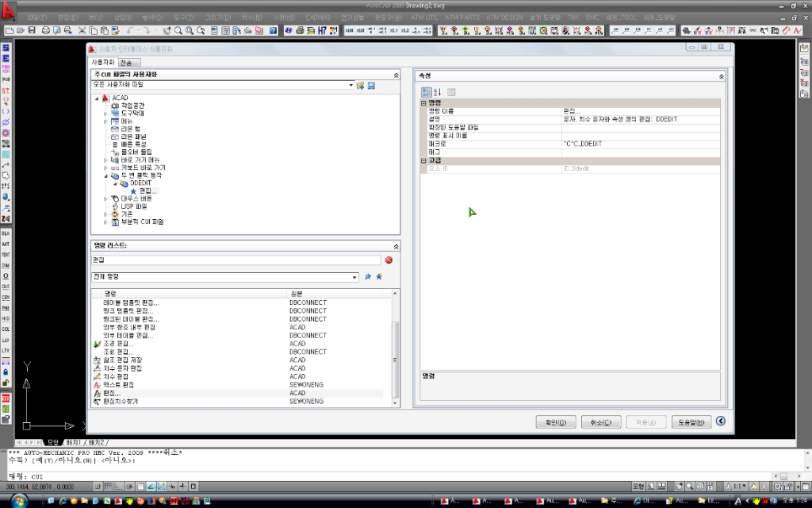Image resolution: width=812 pixels, height=508 pixels.
Task: Click the round arrow button beside Help
Action: 720,421
